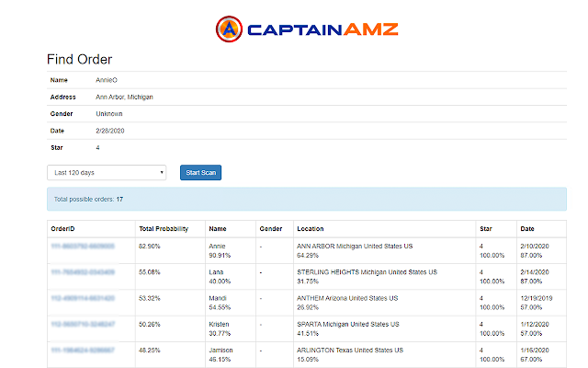This screenshot has height=368, width=588.
Task: Click the Gender column header in table
Action: tap(275, 229)
